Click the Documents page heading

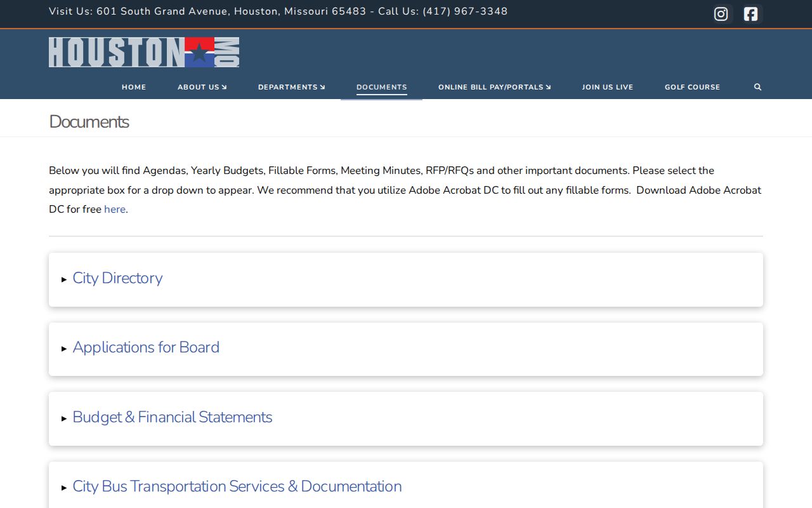click(89, 121)
